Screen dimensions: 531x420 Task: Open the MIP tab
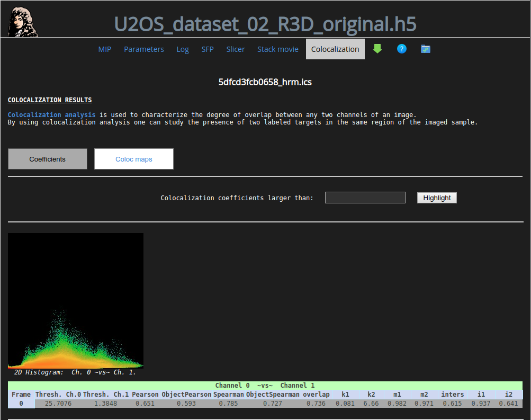point(105,49)
